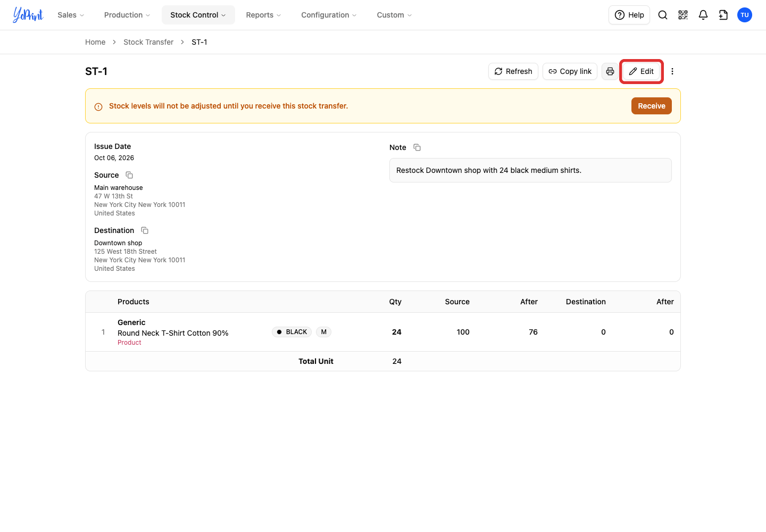Image resolution: width=766 pixels, height=532 pixels.
Task: Refresh the stock transfer
Action: (513, 71)
